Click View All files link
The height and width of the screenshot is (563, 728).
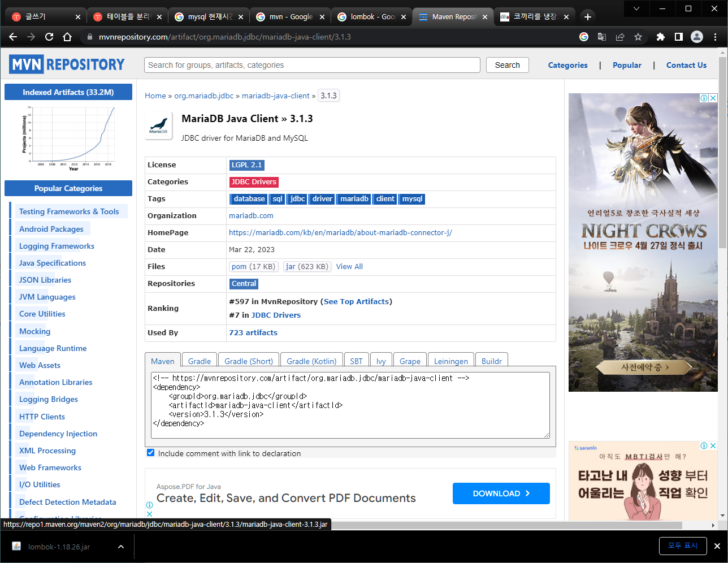click(349, 266)
